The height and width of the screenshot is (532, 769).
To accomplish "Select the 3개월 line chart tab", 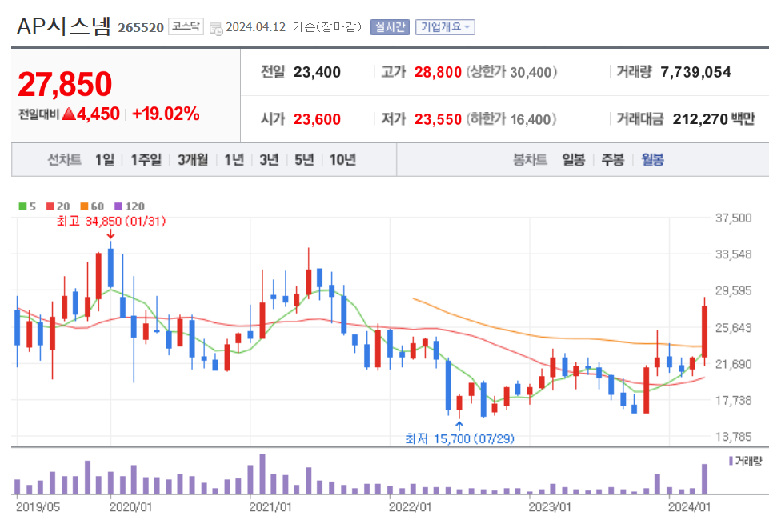I will tap(193, 160).
